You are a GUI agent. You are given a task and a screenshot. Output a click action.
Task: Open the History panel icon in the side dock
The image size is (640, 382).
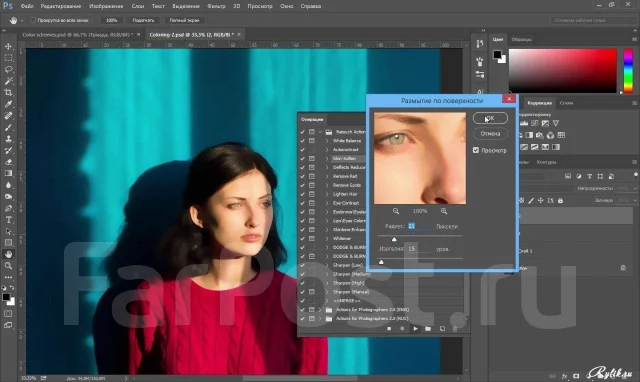[x=480, y=43]
